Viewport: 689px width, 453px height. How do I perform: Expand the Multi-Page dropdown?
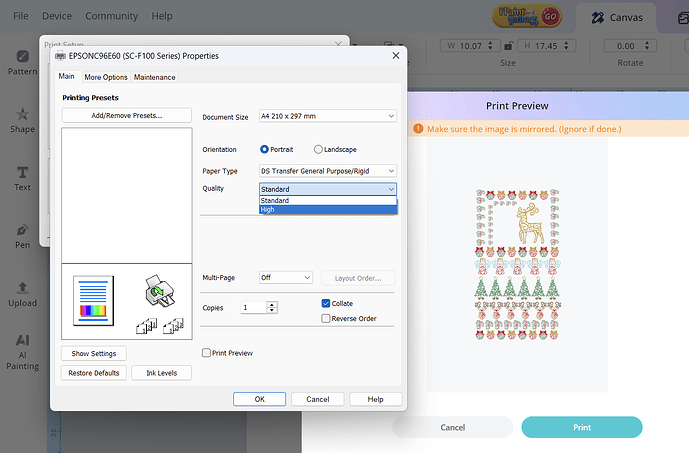point(285,277)
